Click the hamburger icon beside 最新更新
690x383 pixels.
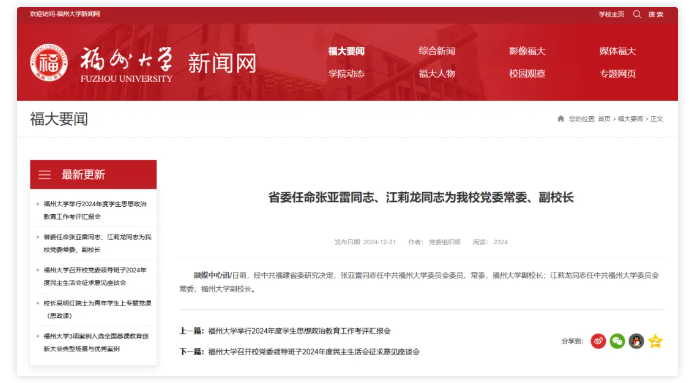pyautogui.click(x=44, y=174)
